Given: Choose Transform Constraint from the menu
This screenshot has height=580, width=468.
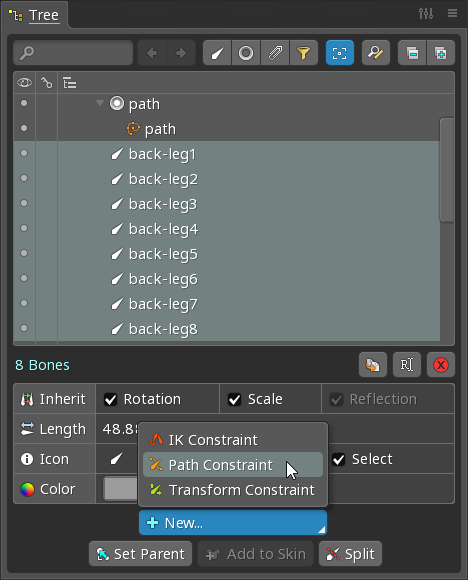Looking at the screenshot, I should tap(233, 490).
